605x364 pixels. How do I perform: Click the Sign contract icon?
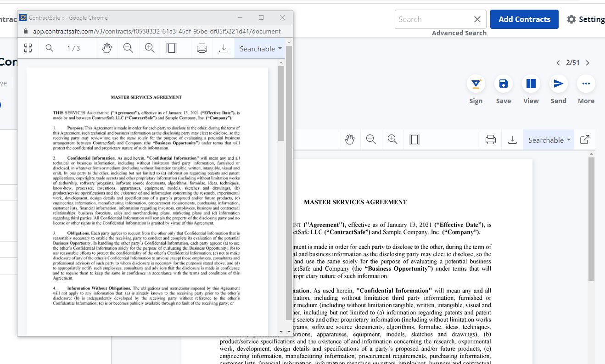(476, 84)
